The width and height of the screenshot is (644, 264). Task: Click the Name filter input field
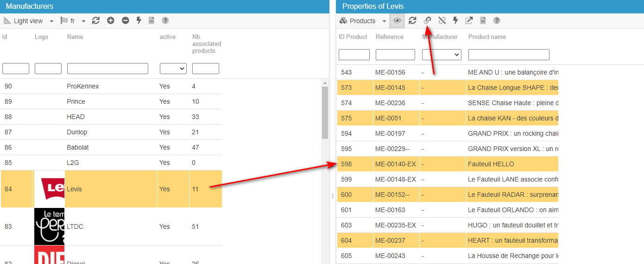(107, 69)
